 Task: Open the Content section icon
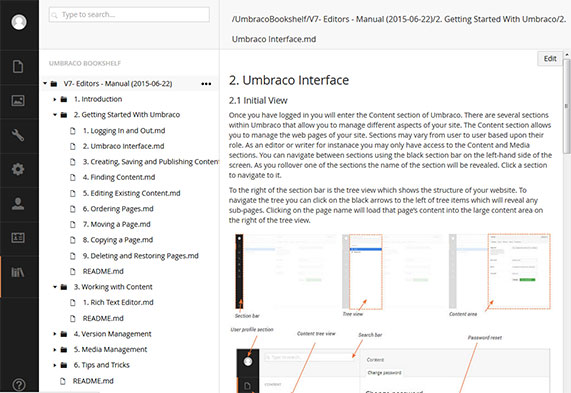pyautogui.click(x=18, y=67)
